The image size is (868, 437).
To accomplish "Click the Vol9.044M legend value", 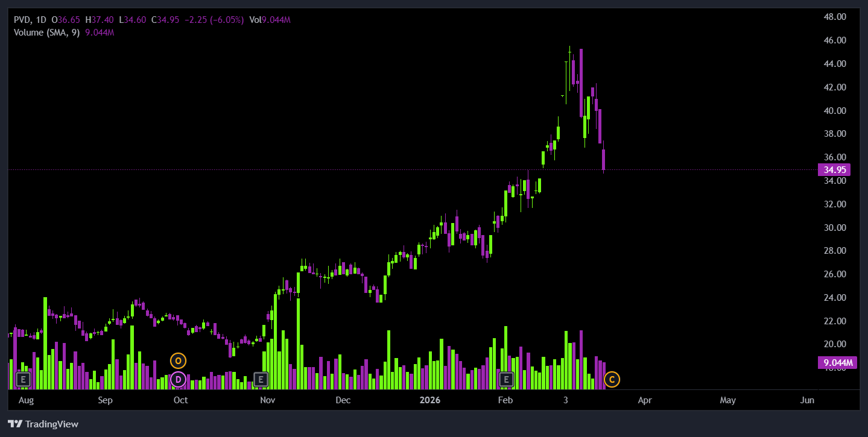I will coord(270,20).
